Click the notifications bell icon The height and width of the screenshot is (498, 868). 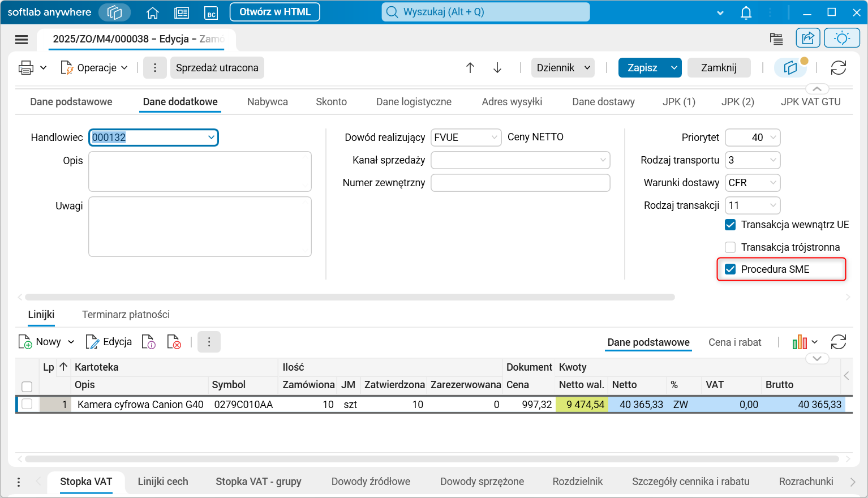[746, 12]
